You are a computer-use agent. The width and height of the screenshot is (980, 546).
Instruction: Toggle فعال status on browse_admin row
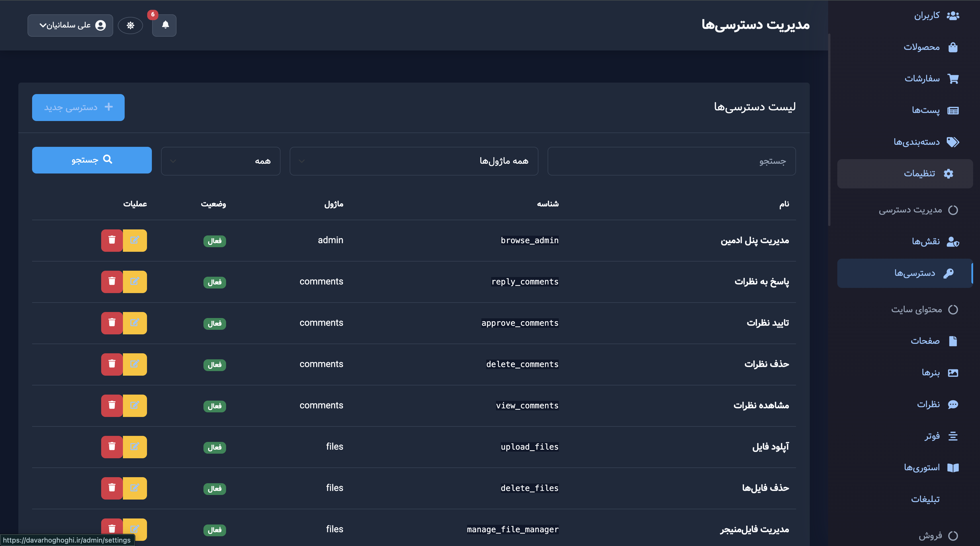pyautogui.click(x=215, y=241)
